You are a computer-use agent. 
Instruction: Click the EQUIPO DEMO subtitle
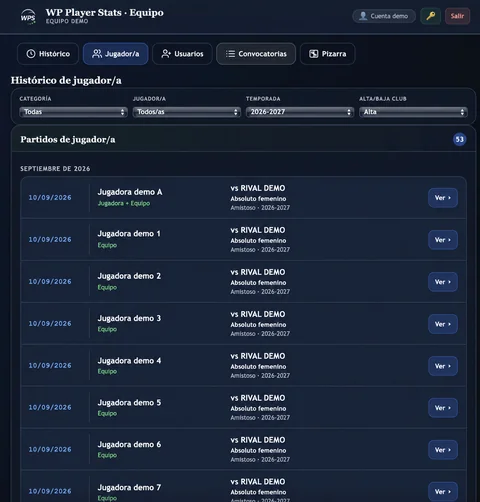pos(67,21)
